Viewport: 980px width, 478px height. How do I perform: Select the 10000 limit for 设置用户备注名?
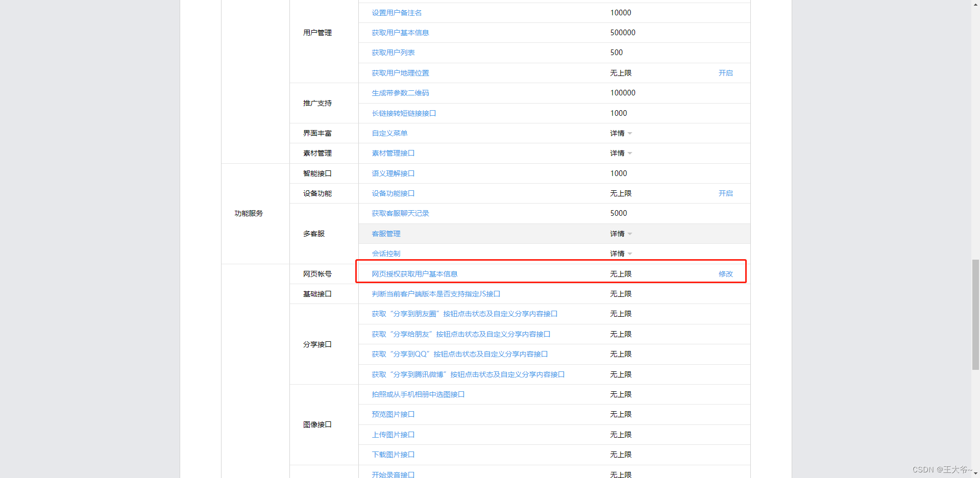tap(621, 13)
